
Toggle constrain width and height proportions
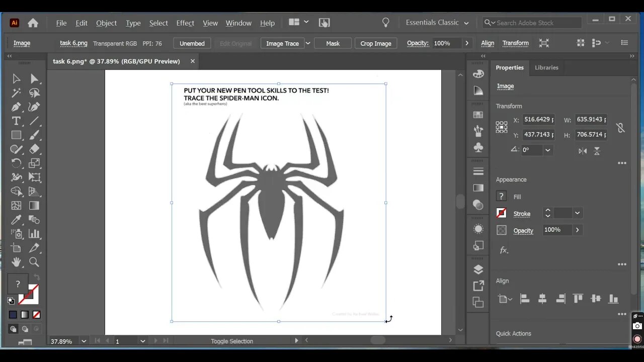coord(620,128)
